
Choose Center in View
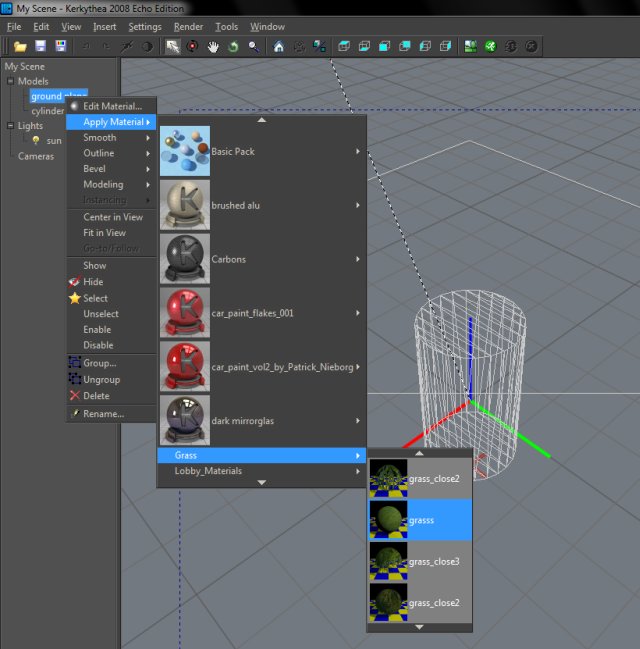click(x=111, y=217)
